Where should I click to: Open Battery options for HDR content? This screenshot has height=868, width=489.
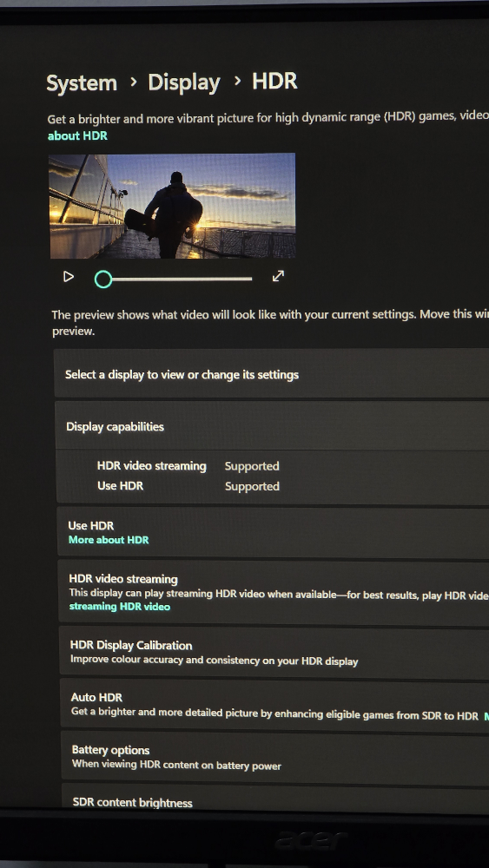[x=276, y=757]
